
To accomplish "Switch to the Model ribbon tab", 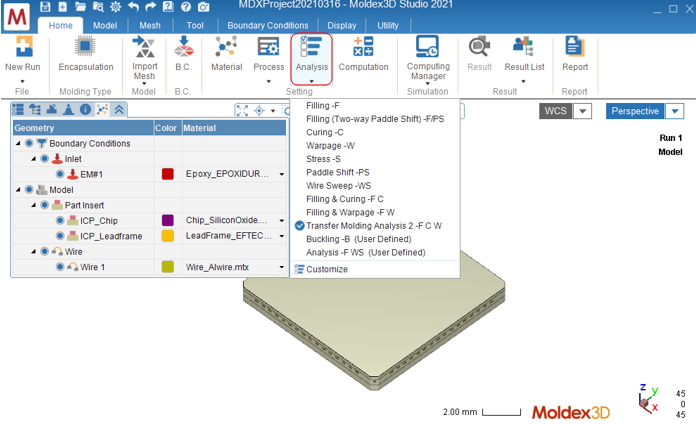I will click(x=105, y=25).
